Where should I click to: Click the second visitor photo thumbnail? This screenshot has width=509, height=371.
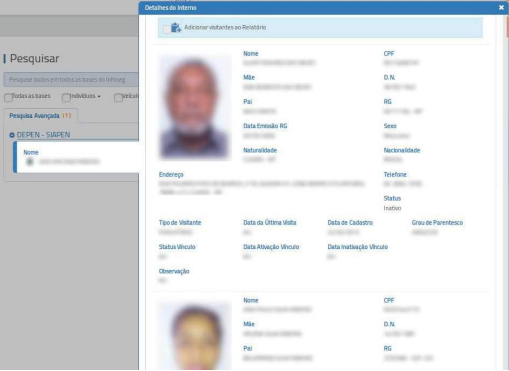click(x=195, y=336)
